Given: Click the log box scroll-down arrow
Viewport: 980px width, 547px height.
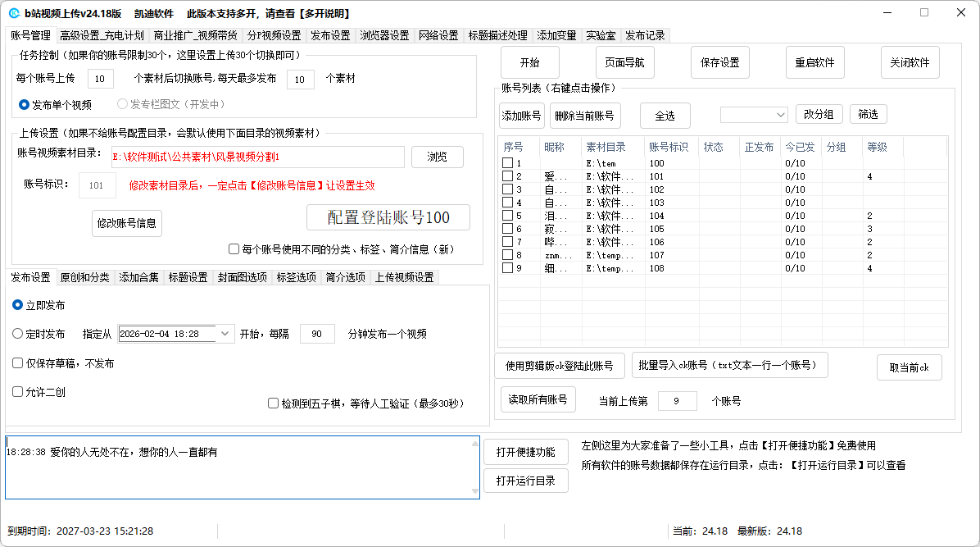Looking at the screenshot, I should pyautogui.click(x=474, y=491).
